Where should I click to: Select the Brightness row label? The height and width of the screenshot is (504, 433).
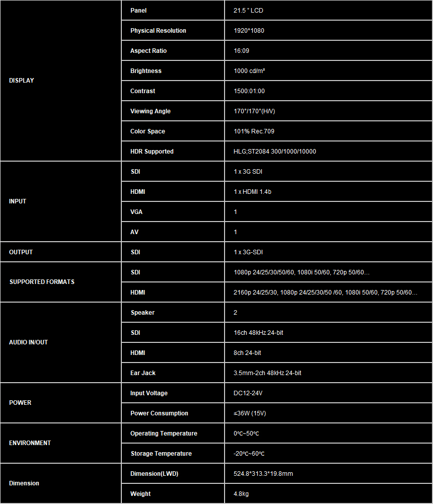click(x=146, y=71)
